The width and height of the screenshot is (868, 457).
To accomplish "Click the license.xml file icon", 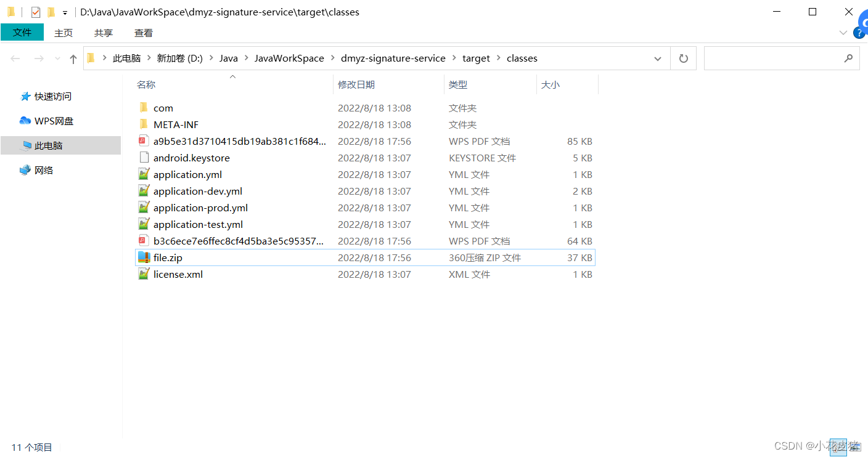I will (x=144, y=274).
